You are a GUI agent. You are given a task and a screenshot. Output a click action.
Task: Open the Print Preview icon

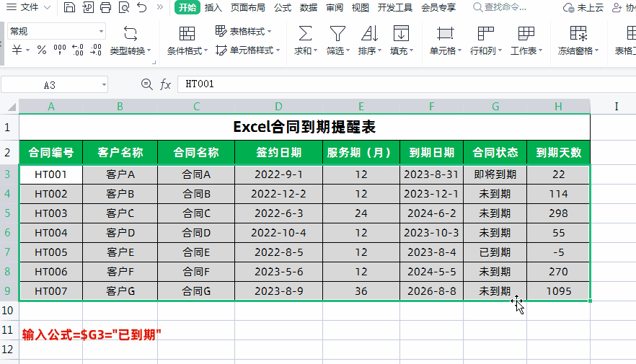tap(124, 7)
